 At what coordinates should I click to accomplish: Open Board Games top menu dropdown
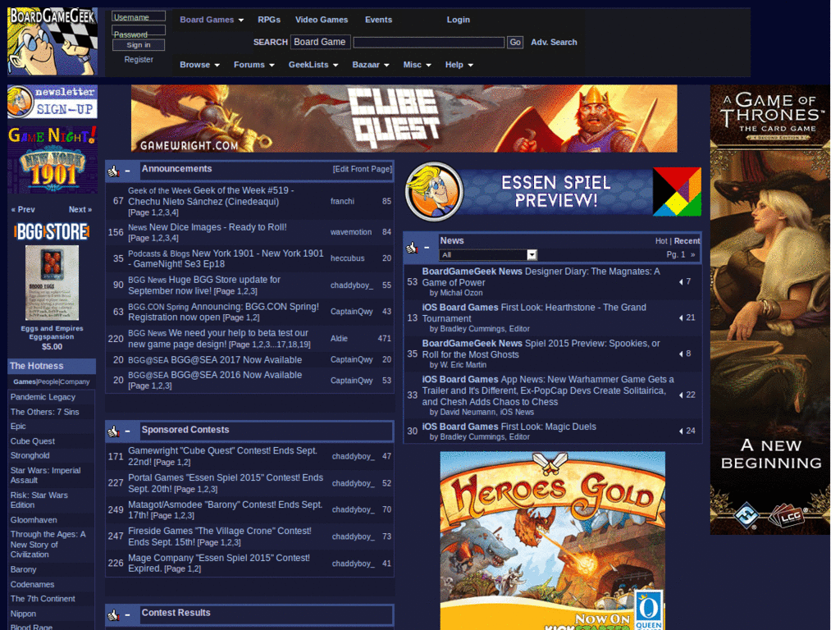[212, 20]
